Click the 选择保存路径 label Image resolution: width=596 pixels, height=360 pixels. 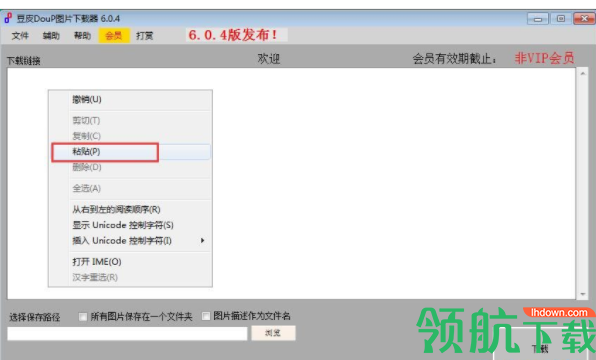click(x=35, y=317)
